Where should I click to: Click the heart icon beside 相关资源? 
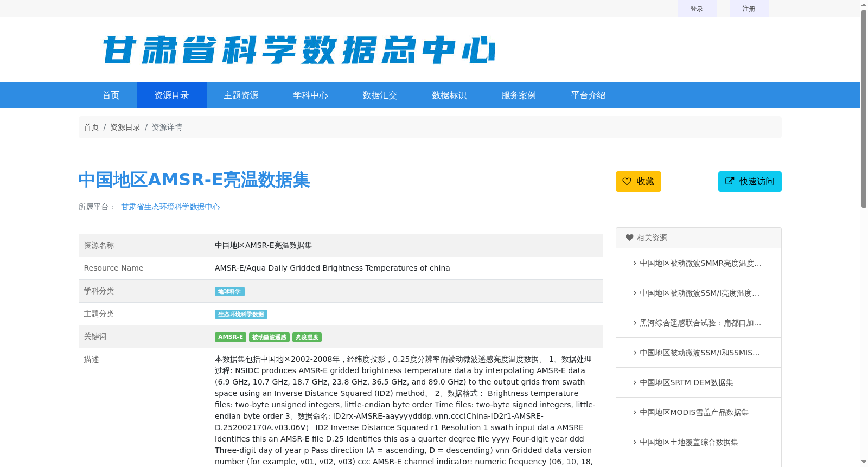(629, 238)
